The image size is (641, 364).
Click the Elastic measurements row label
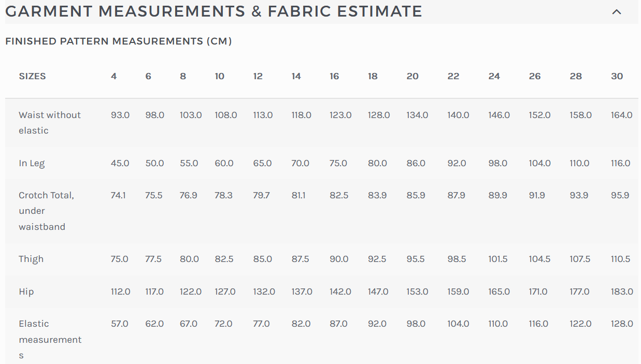(50, 339)
